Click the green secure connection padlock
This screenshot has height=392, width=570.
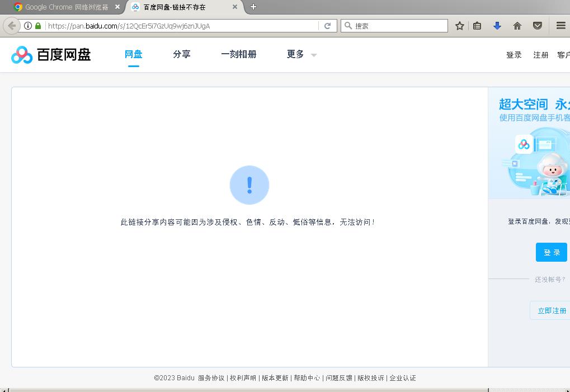coord(38,26)
